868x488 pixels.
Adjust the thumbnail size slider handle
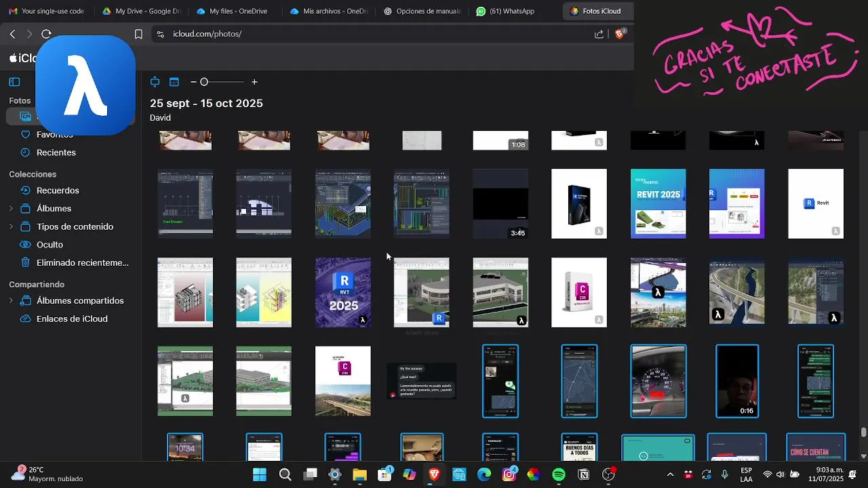(203, 82)
